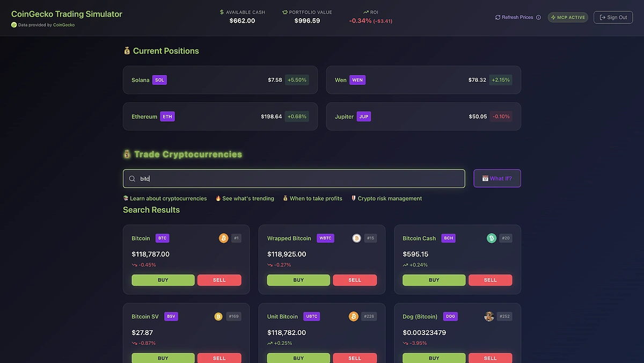The image size is (644, 363).
Task: Open the What If? panel
Action: point(497,178)
